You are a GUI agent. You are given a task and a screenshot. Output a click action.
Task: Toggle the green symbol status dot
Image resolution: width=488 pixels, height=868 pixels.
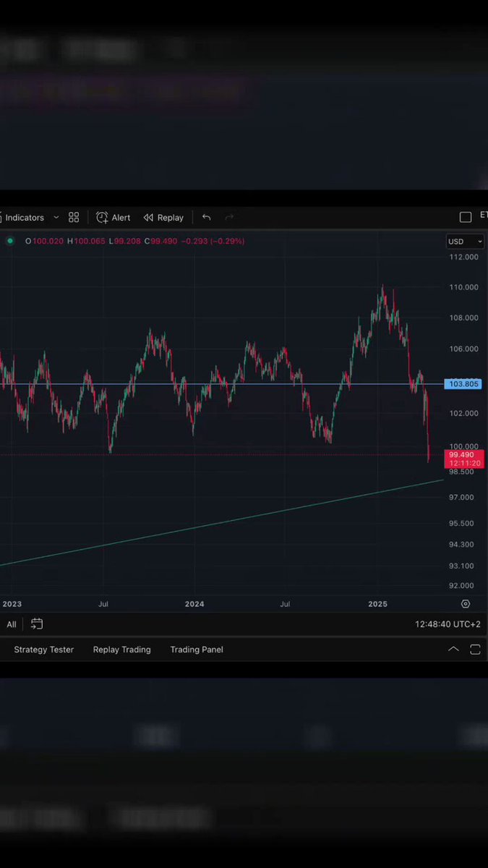click(x=10, y=241)
